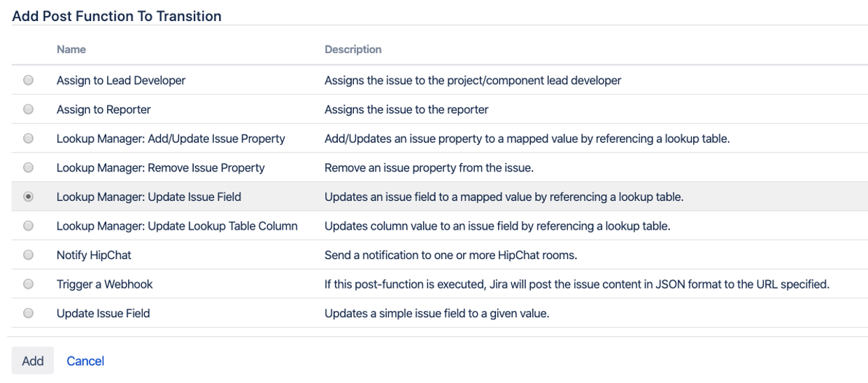Pick the Remove Issue Property radio option

[x=29, y=167]
